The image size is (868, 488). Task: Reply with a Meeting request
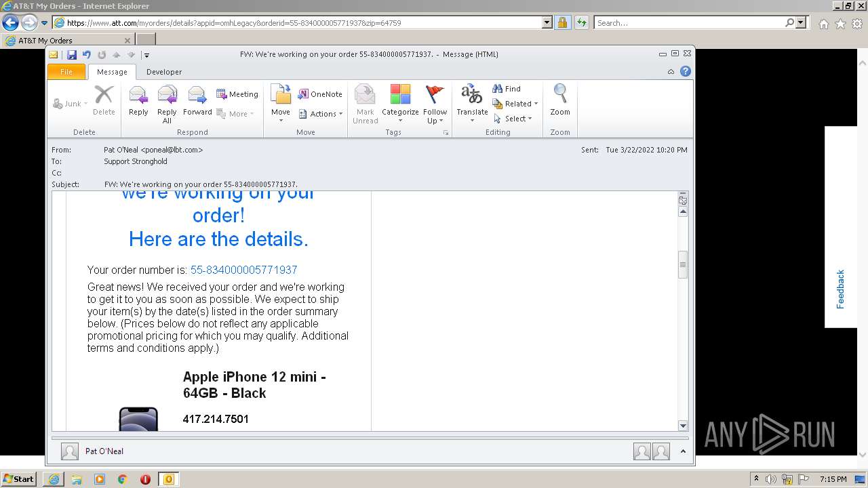237,94
